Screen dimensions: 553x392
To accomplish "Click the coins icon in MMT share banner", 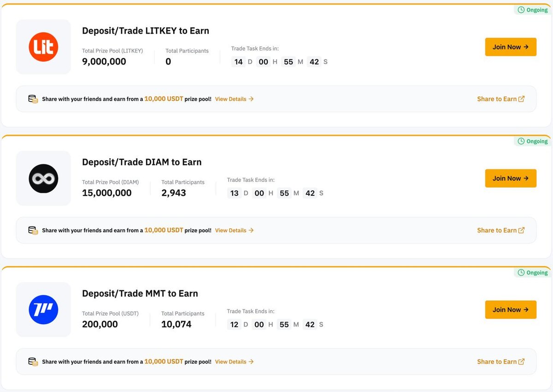I will pos(33,362).
